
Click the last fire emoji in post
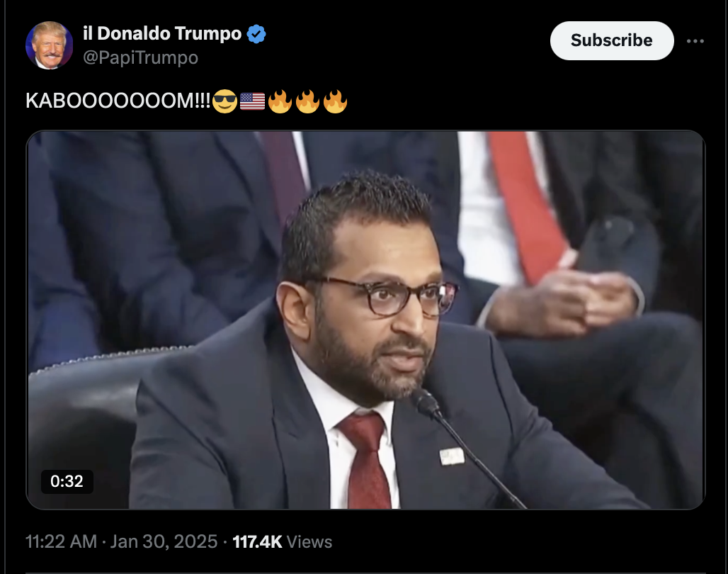click(x=335, y=101)
